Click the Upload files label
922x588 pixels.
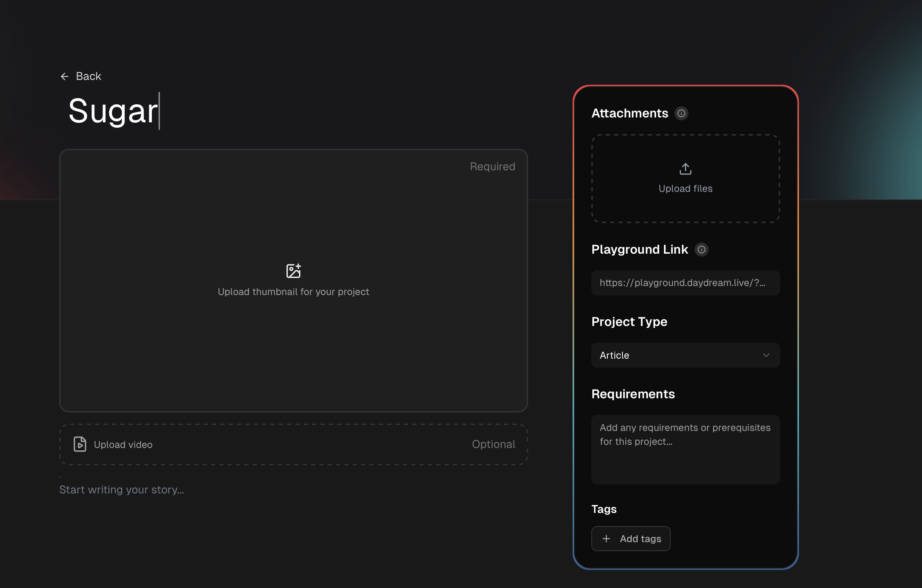(685, 189)
